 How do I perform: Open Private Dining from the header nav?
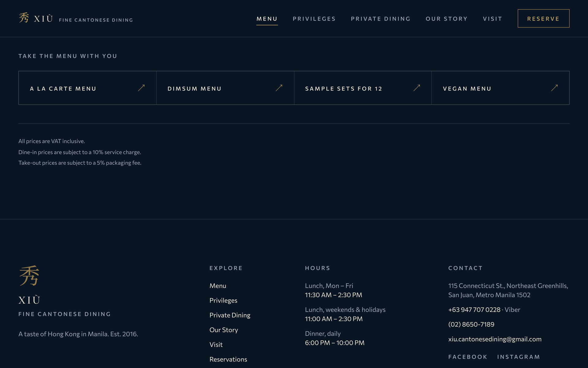381,19
